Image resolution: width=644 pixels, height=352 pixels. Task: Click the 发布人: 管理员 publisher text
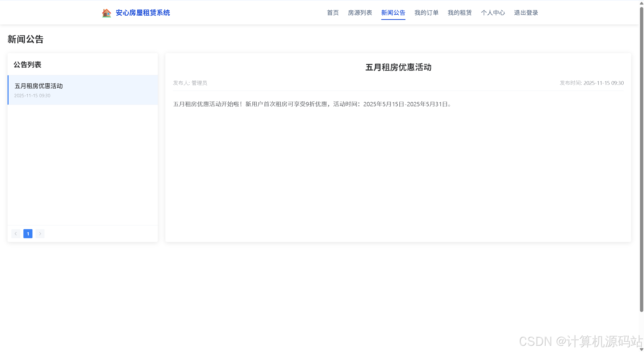click(x=190, y=83)
